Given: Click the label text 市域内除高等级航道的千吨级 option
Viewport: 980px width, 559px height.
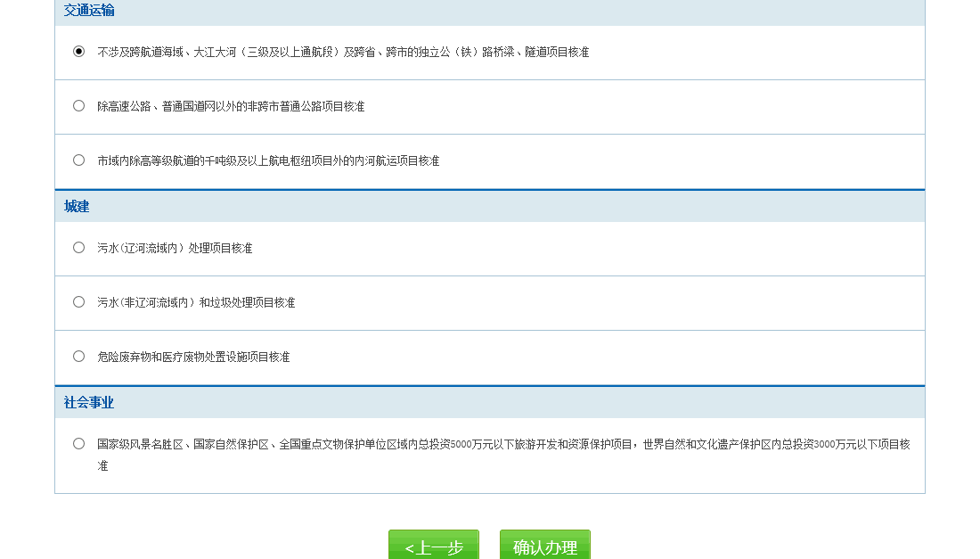Looking at the screenshot, I should tap(268, 161).
